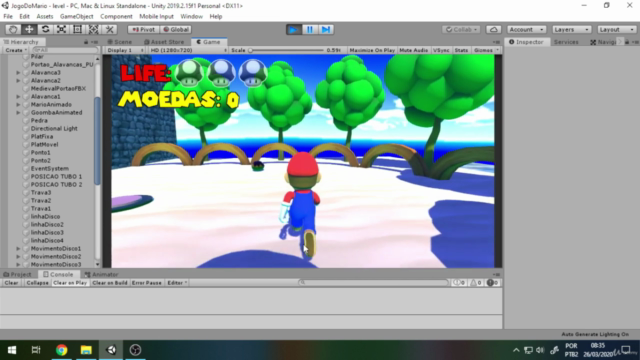The image size is (640, 360).
Task: Open Chrome from the taskbar
Action: (62, 350)
